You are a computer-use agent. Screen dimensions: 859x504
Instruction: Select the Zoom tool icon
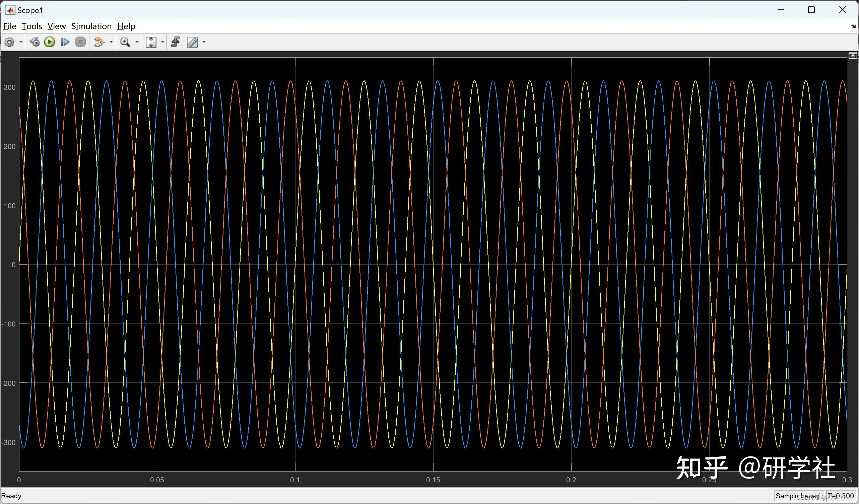click(x=125, y=42)
